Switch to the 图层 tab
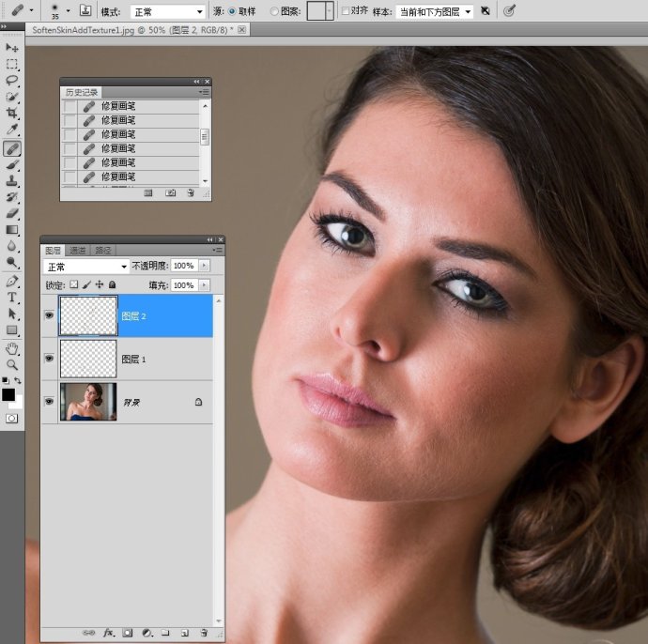This screenshot has width=648, height=644. (54, 251)
